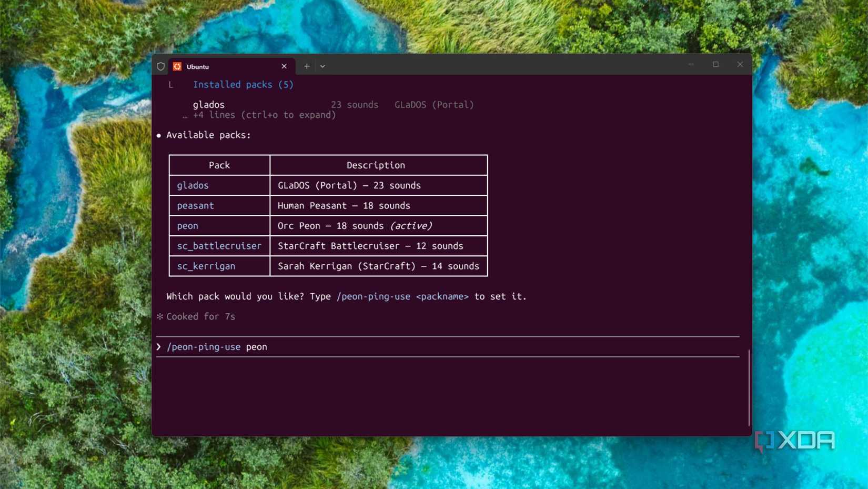Screen dimensions: 868x489
Task: Maximize the terminal window
Action: (x=715, y=64)
